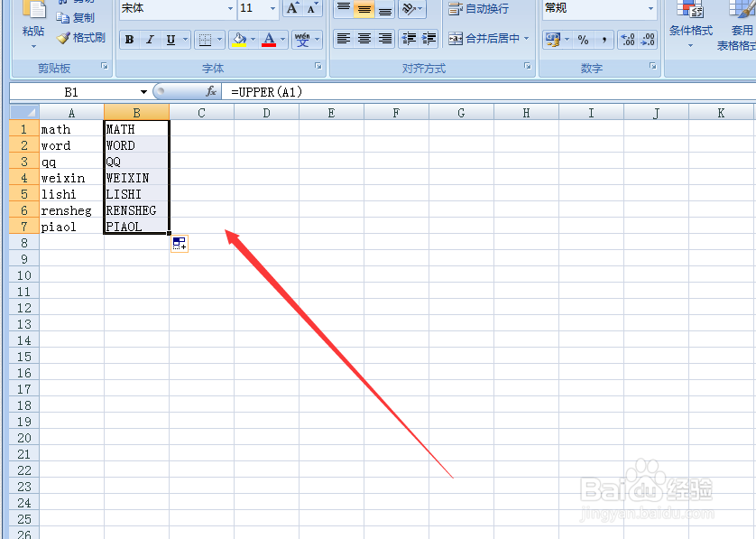Center text horizontally
Image resolution: width=756 pixels, height=539 pixels.
coord(364,39)
